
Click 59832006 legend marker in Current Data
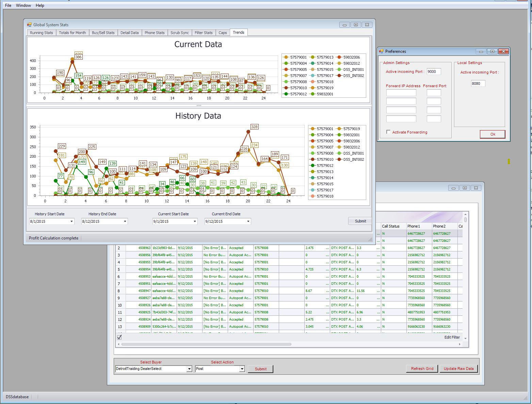point(339,57)
